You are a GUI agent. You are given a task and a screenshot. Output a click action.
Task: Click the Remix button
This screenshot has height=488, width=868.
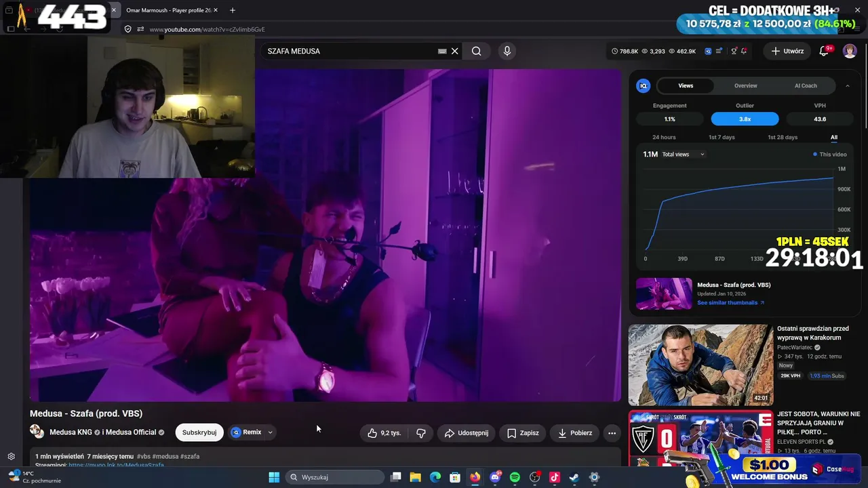[x=246, y=432]
